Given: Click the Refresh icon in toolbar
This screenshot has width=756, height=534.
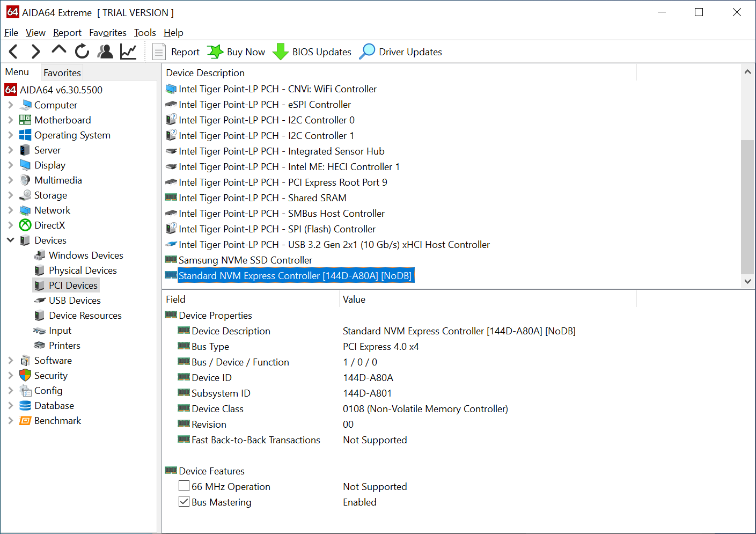Looking at the screenshot, I should 82,52.
